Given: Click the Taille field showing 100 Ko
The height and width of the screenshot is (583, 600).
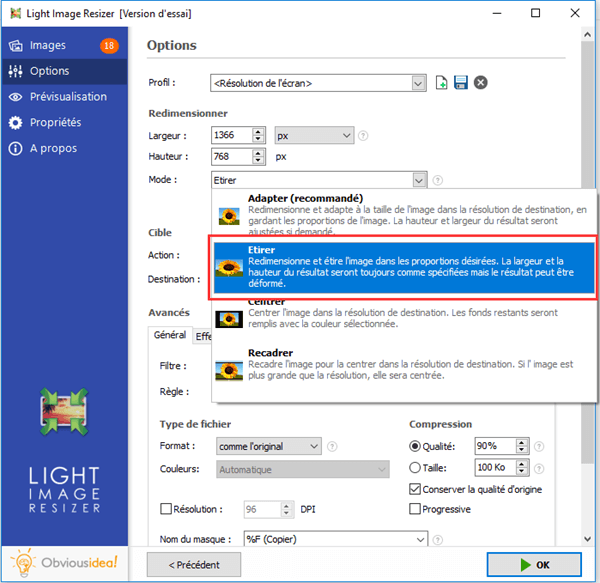Looking at the screenshot, I should [495, 468].
